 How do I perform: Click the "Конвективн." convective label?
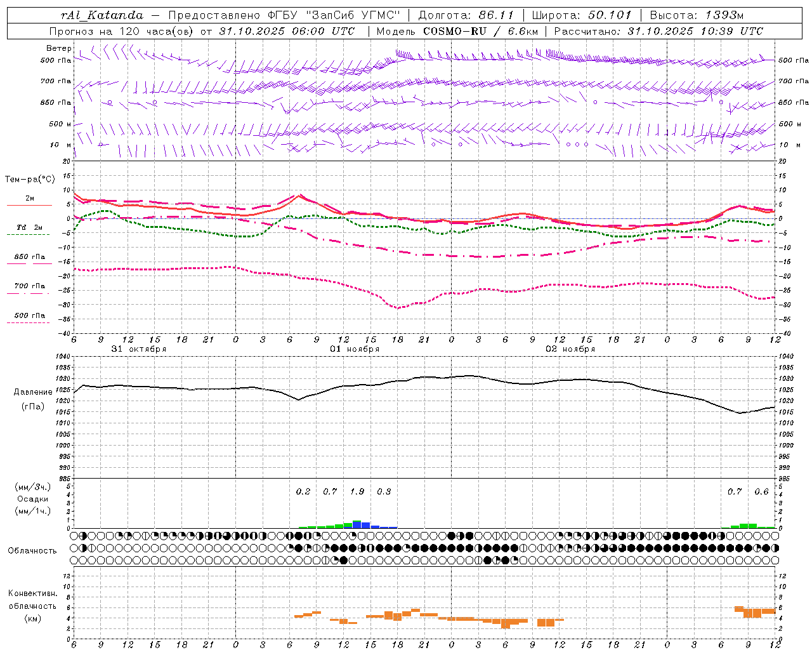32,594
